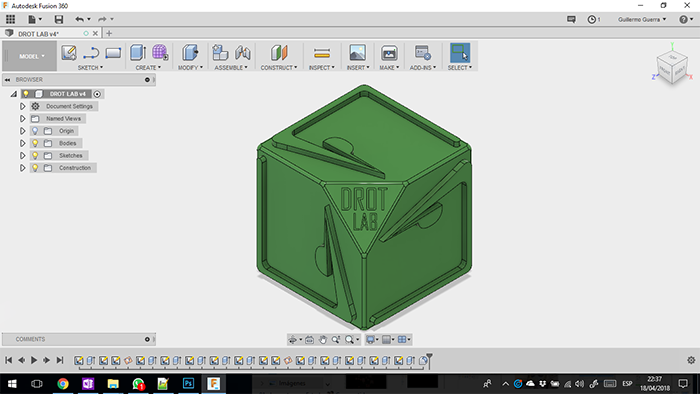Select the Pan hand navigation tool
This screenshot has width=700, height=394.
323,340
